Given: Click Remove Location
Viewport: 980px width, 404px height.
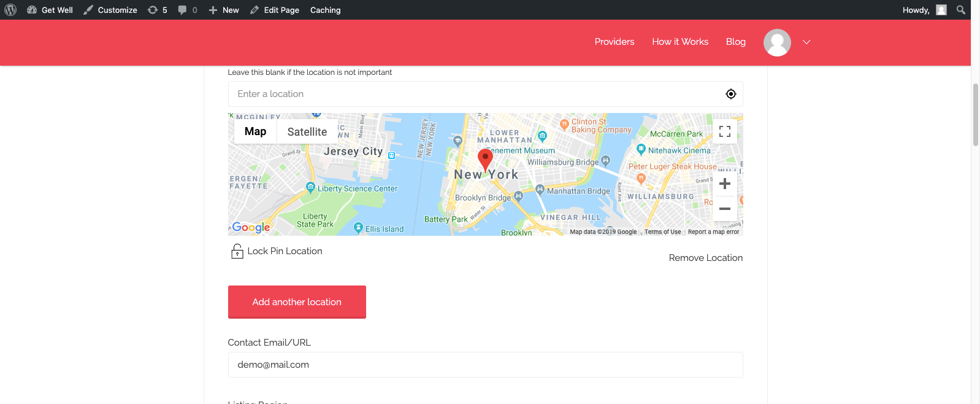Looking at the screenshot, I should [705, 258].
